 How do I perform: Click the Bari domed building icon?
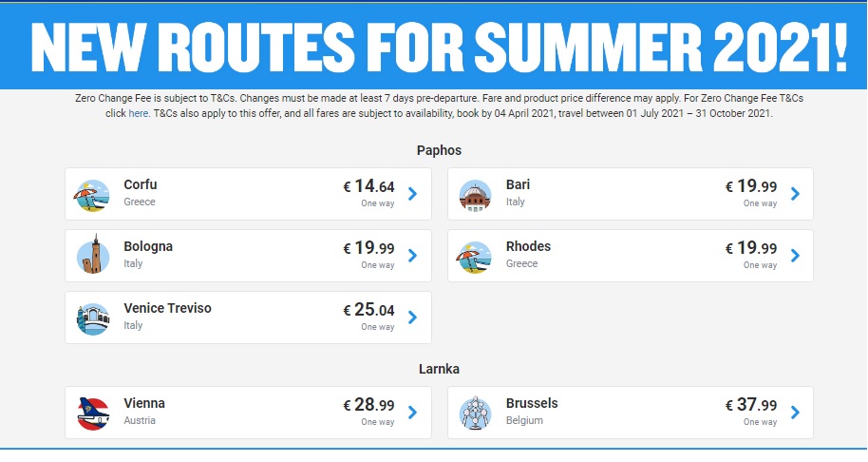(475, 196)
